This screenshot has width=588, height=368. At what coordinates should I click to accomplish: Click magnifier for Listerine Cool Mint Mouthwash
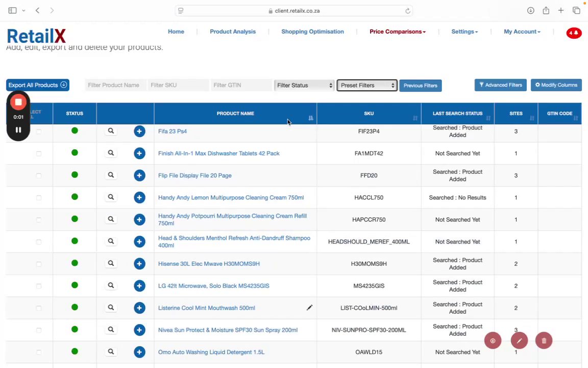(x=111, y=308)
